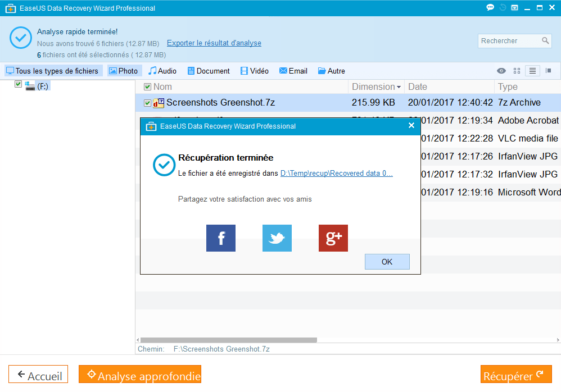561x392 pixels.
Task: Toggle the info panel view icon
Action: pyautogui.click(x=548, y=71)
